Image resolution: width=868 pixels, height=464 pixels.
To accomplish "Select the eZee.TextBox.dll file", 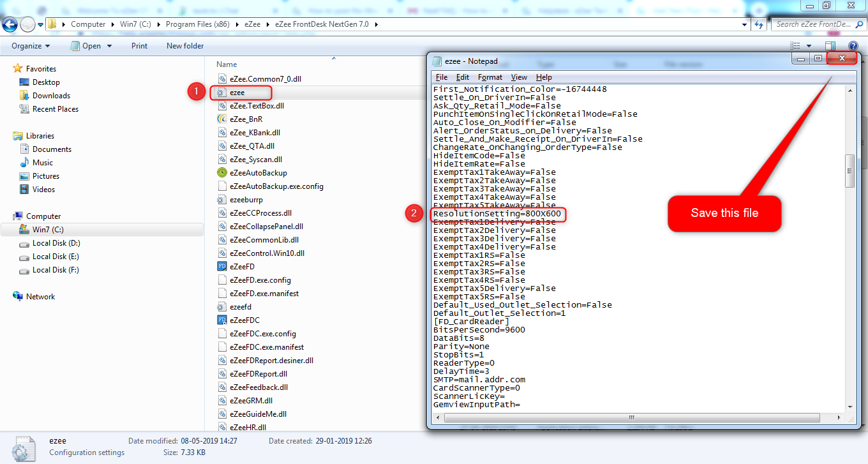I will tap(257, 105).
